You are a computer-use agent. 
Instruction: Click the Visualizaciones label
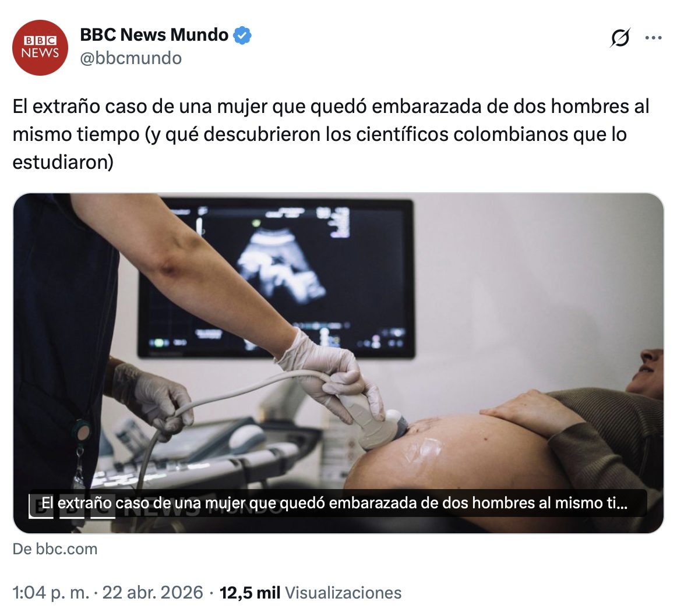coord(343,593)
